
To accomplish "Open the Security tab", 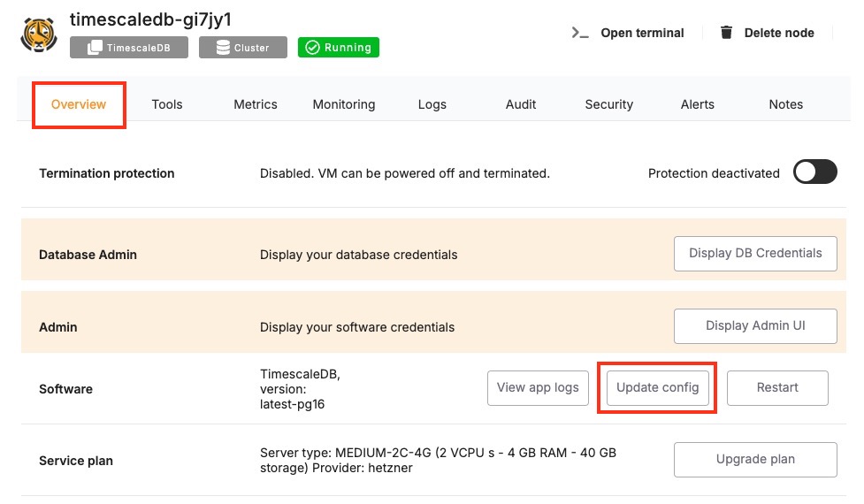I will coord(609,104).
